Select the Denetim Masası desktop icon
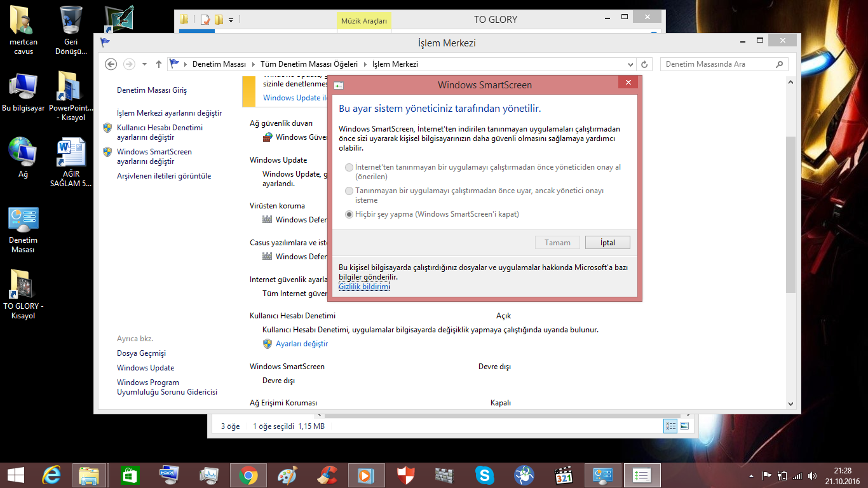Viewport: 868px width, 488px height. pyautogui.click(x=24, y=230)
